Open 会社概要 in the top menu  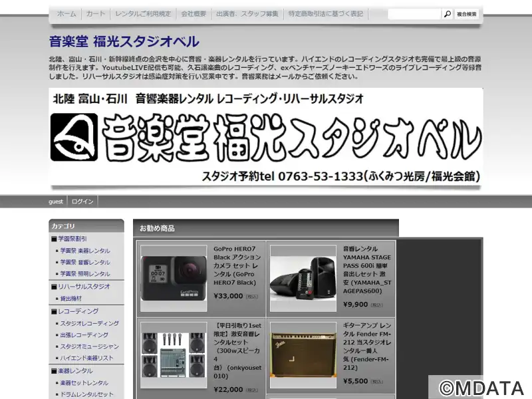tap(194, 14)
